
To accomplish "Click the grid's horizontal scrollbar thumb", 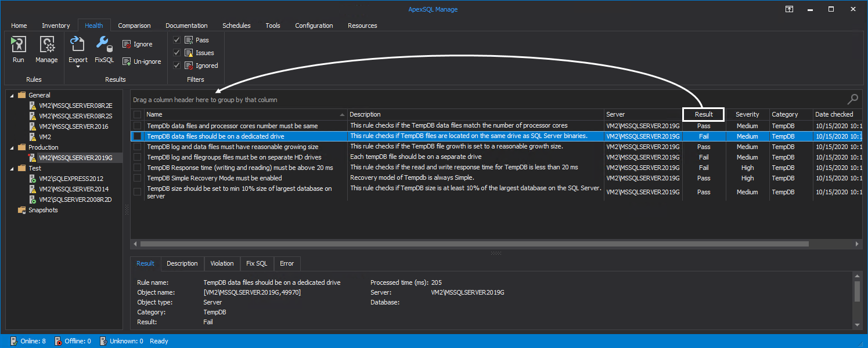I will 473,244.
